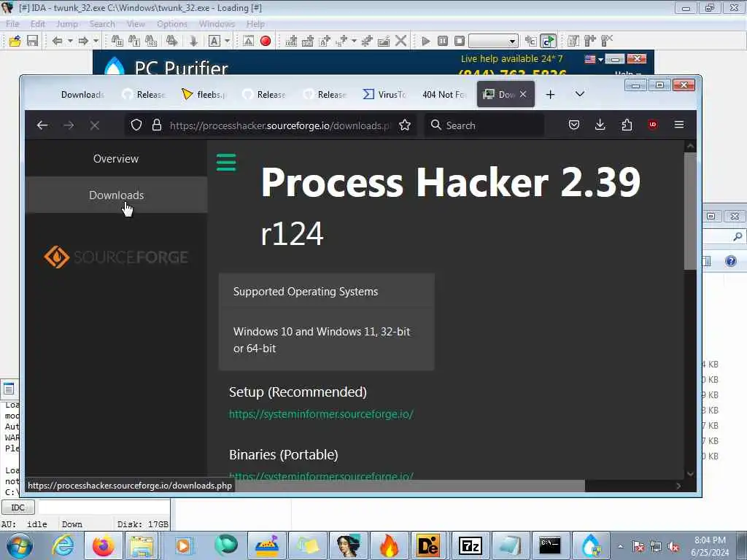The image size is (747, 560).
Task: Switch to the first Downloads tab
Action: pos(81,94)
